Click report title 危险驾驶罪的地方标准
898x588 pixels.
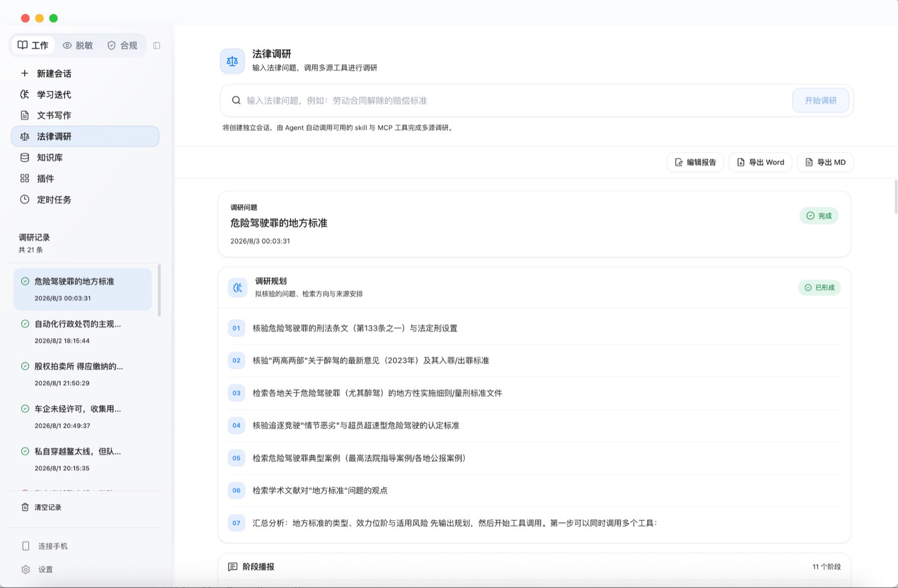point(279,223)
